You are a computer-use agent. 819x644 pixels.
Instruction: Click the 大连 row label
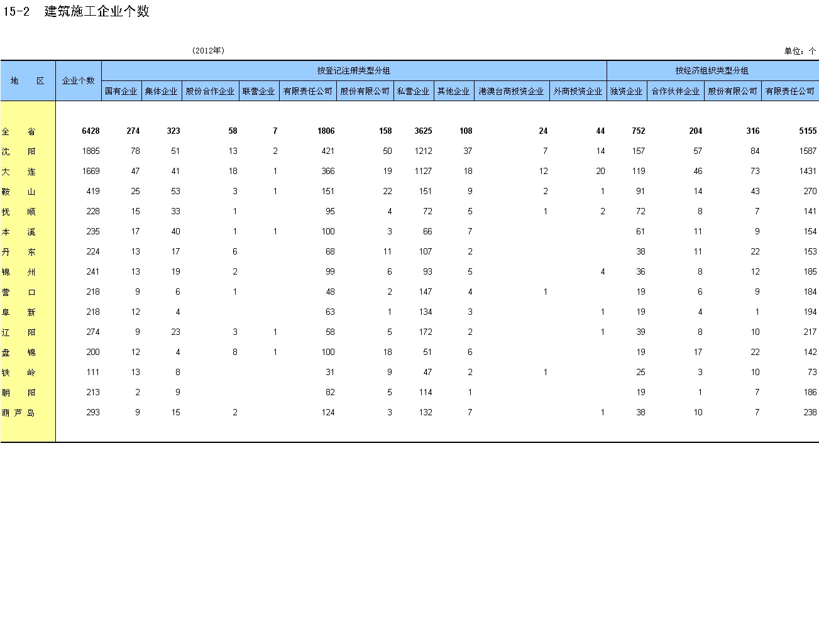click(19, 172)
